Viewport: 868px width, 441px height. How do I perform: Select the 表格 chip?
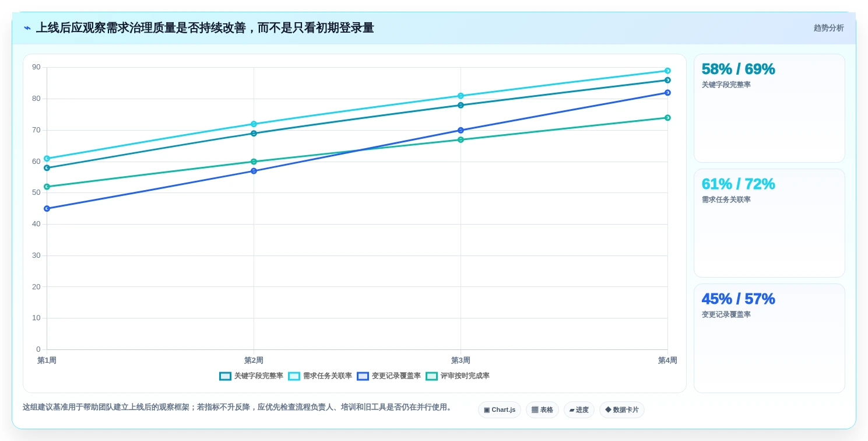(542, 410)
